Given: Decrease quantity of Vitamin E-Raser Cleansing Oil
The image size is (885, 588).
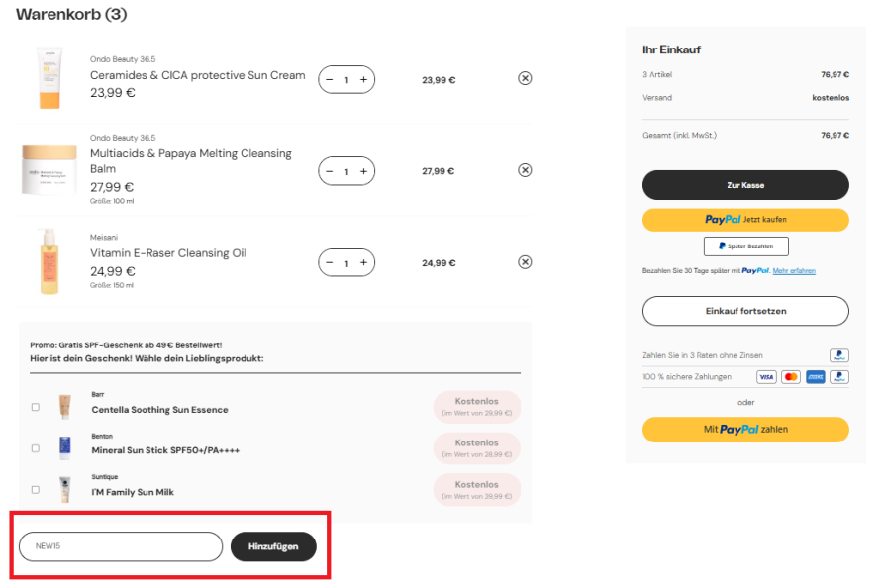Looking at the screenshot, I should [x=329, y=262].
